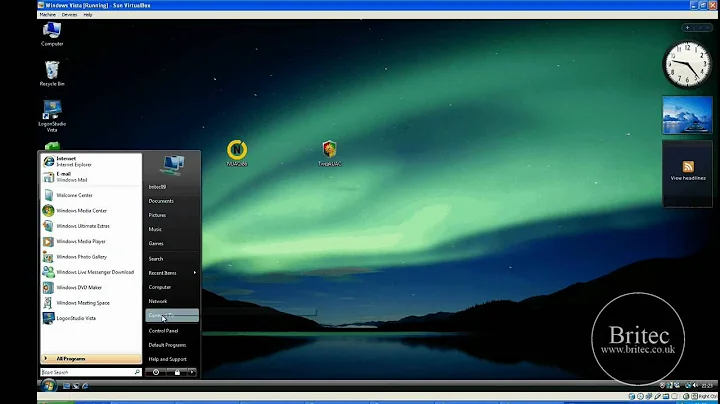The height and width of the screenshot is (404, 720).
Task: Click the Windows Start orb
Action: click(48, 386)
